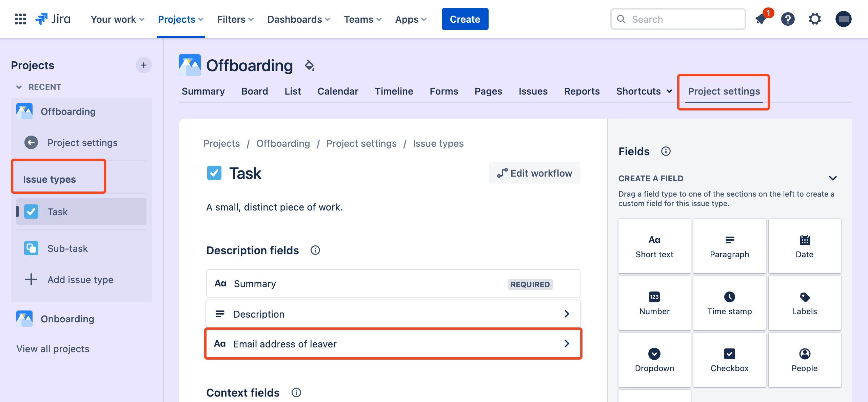868x402 pixels.
Task: Click the Description fields info icon
Action: (x=315, y=250)
